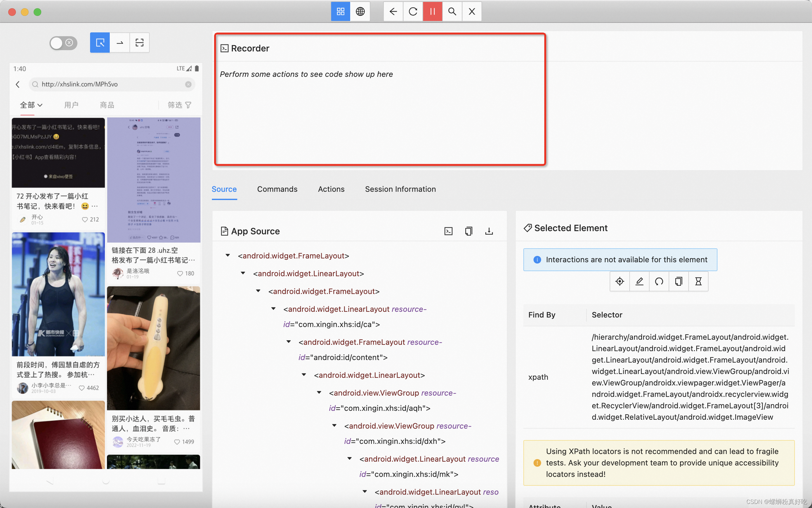
Task: Open the yellow pen device note image
Action: tap(154, 348)
